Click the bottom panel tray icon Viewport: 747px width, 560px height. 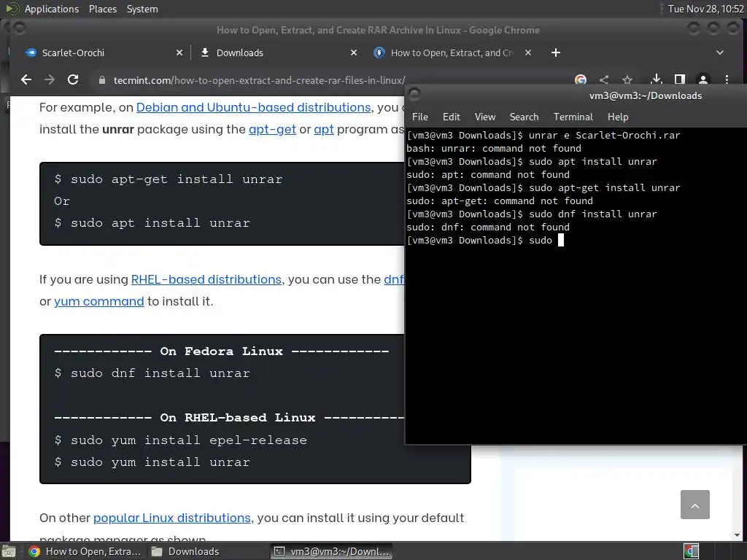pos(692,551)
